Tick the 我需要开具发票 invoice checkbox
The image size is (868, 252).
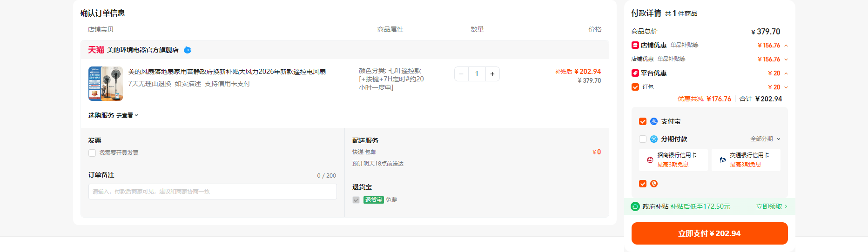92,153
